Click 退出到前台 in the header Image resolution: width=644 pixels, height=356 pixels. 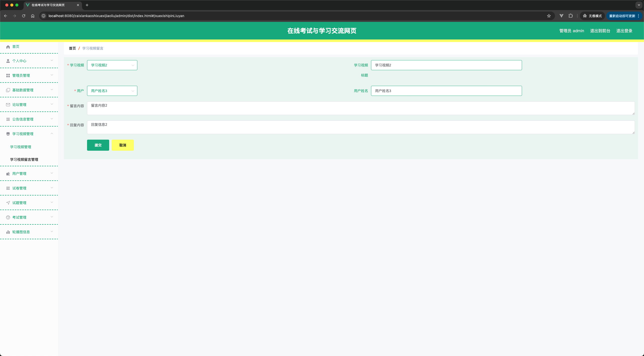click(600, 31)
